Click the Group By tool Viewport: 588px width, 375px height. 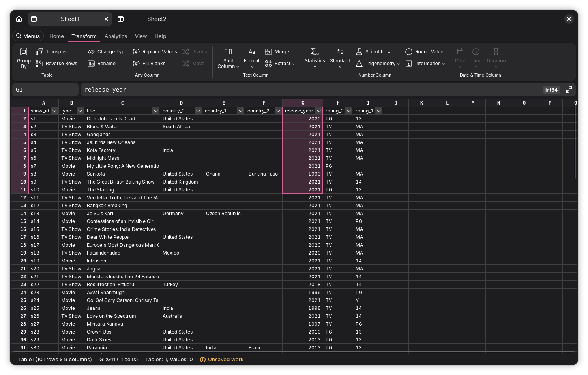[x=24, y=58]
